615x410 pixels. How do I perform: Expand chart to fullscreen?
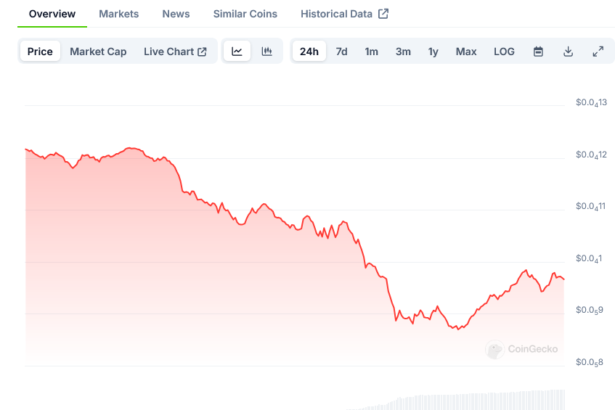[598, 52]
